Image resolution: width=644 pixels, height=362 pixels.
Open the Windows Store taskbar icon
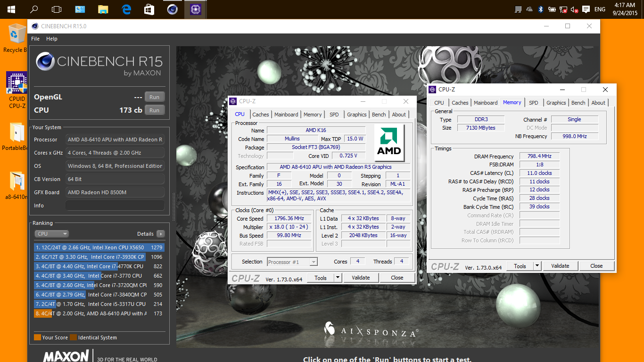coord(149,9)
